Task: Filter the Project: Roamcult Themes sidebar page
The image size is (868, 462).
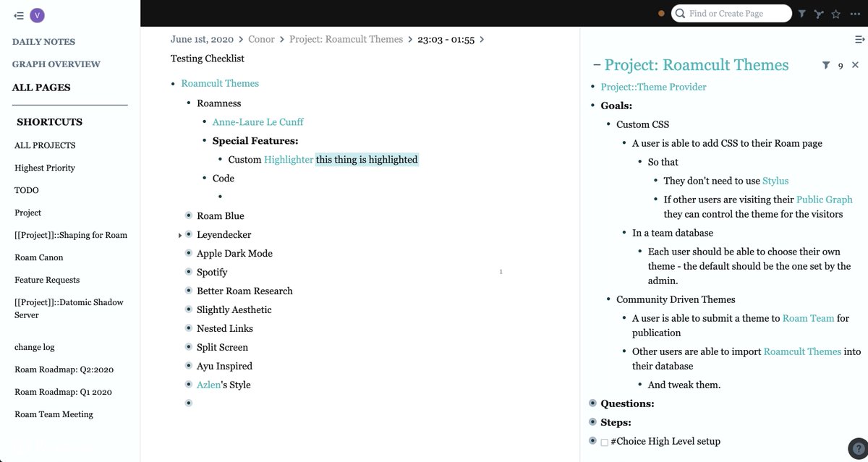Action: pos(826,65)
